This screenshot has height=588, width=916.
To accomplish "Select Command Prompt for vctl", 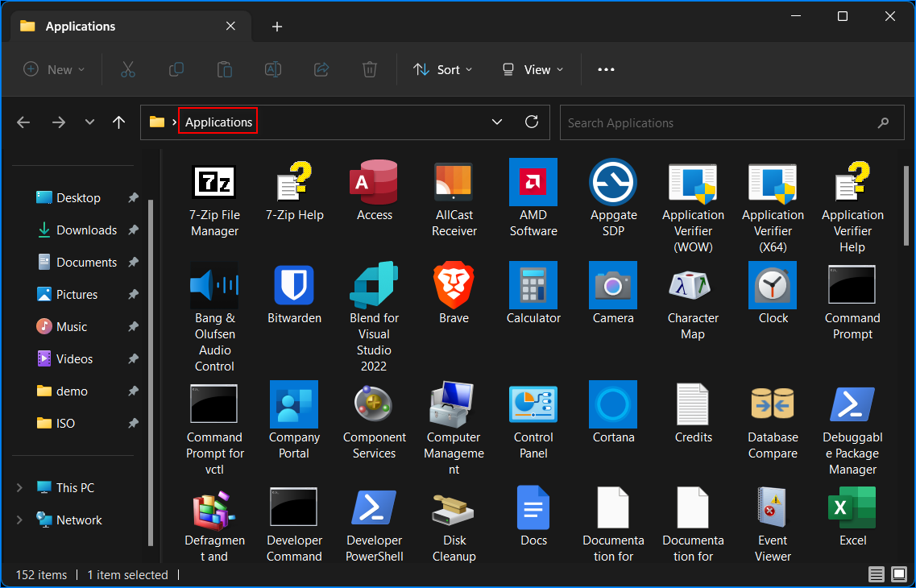I will click(x=214, y=404).
